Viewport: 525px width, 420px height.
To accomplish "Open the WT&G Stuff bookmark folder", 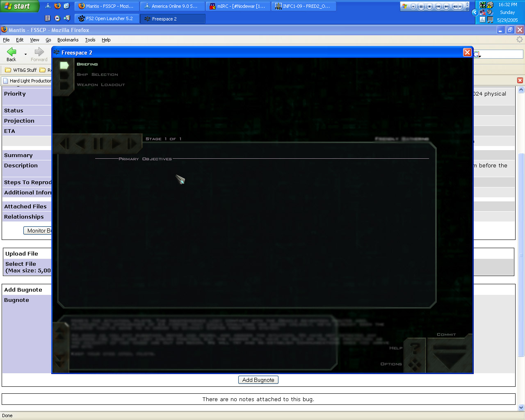I will tap(21, 70).
